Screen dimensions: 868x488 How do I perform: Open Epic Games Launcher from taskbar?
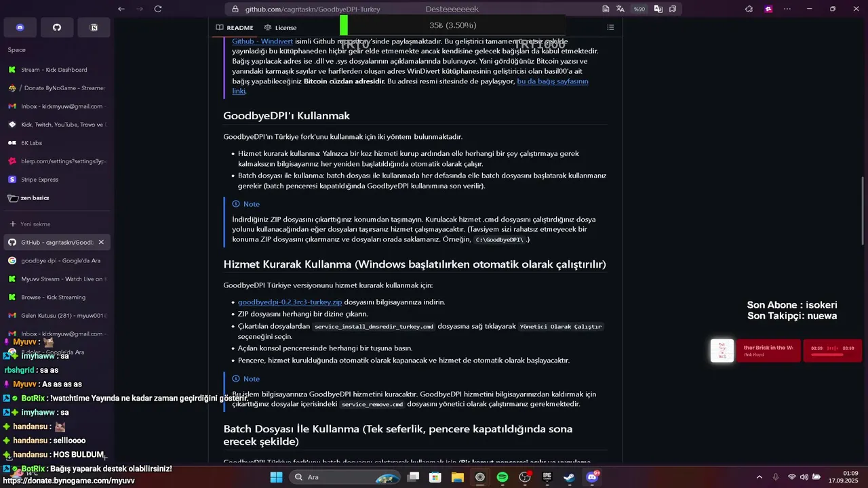(547, 477)
